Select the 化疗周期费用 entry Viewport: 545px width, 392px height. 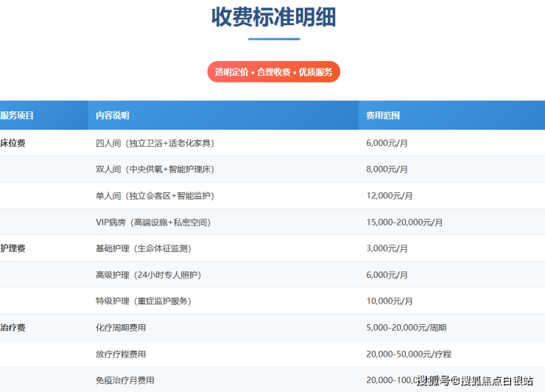point(121,327)
